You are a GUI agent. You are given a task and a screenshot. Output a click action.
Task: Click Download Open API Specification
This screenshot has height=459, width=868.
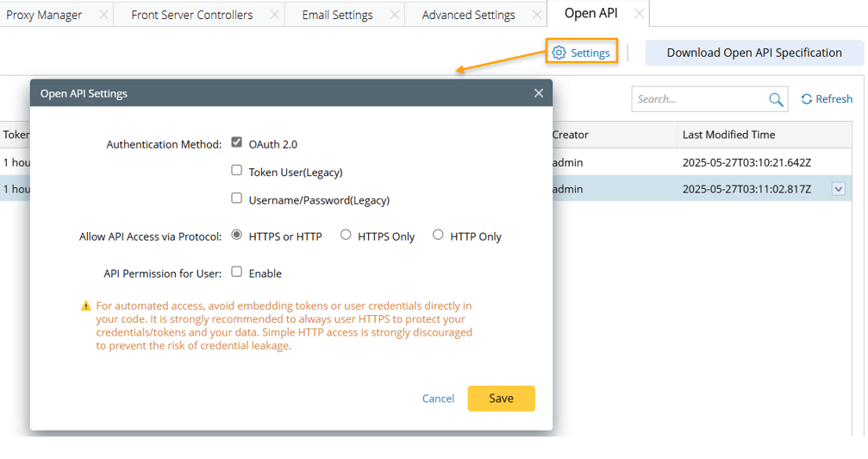(754, 53)
